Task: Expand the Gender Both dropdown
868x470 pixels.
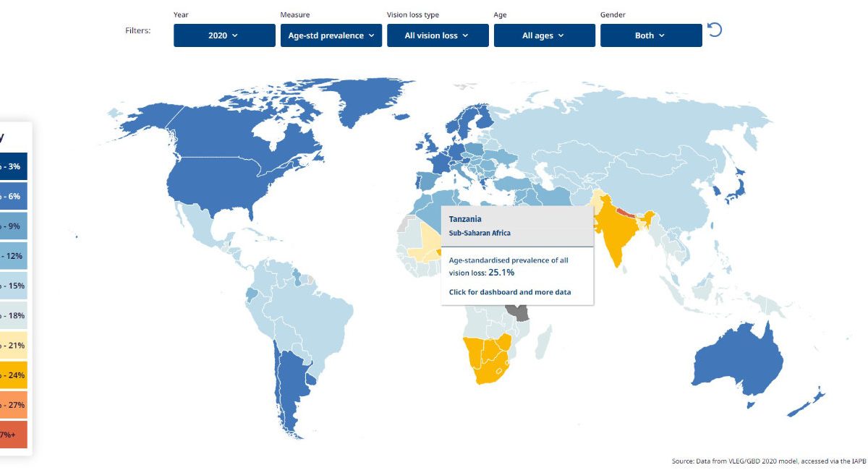Action: click(651, 35)
